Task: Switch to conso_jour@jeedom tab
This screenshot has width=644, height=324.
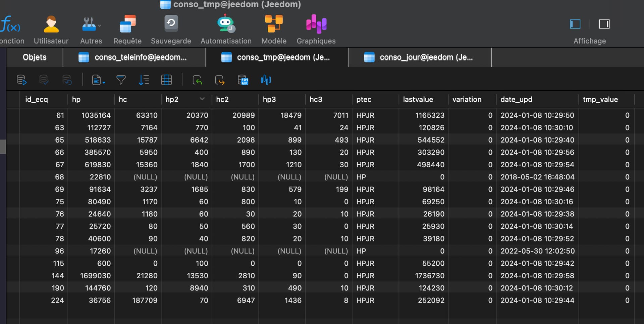Action: point(420,57)
